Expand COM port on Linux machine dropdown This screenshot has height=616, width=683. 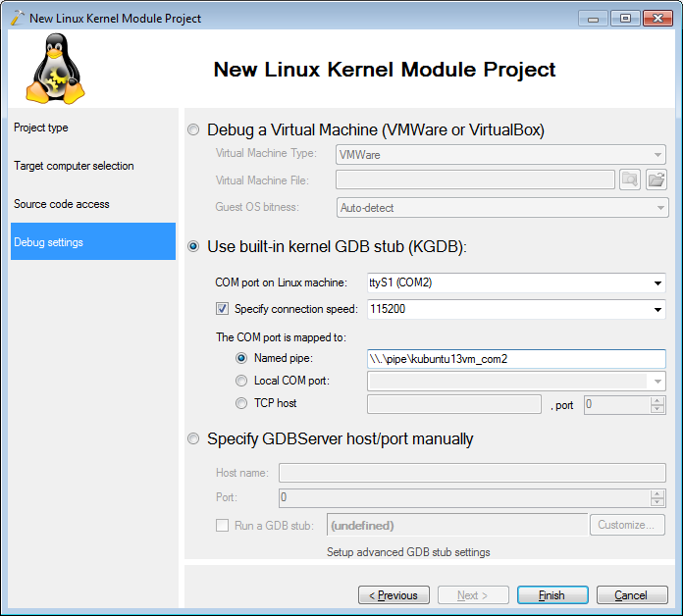[x=516, y=282]
